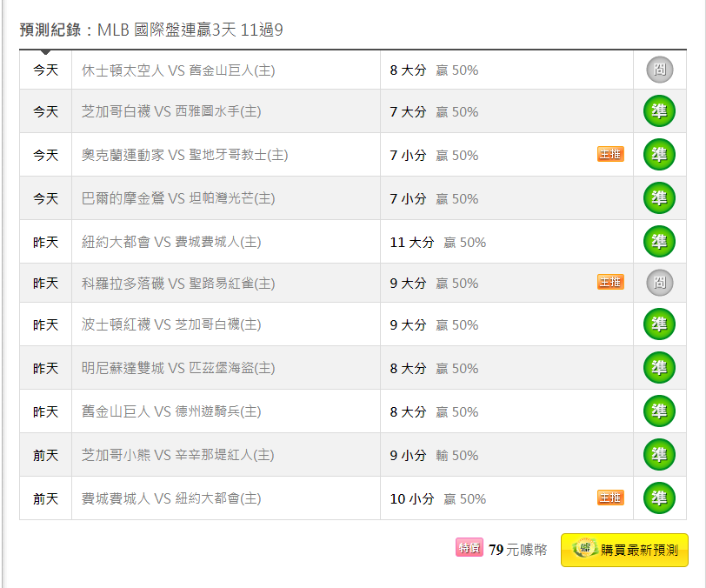Click green 準 icon for 紐約大都會 VS 費城費城人
The height and width of the screenshot is (588, 706).
click(x=660, y=242)
